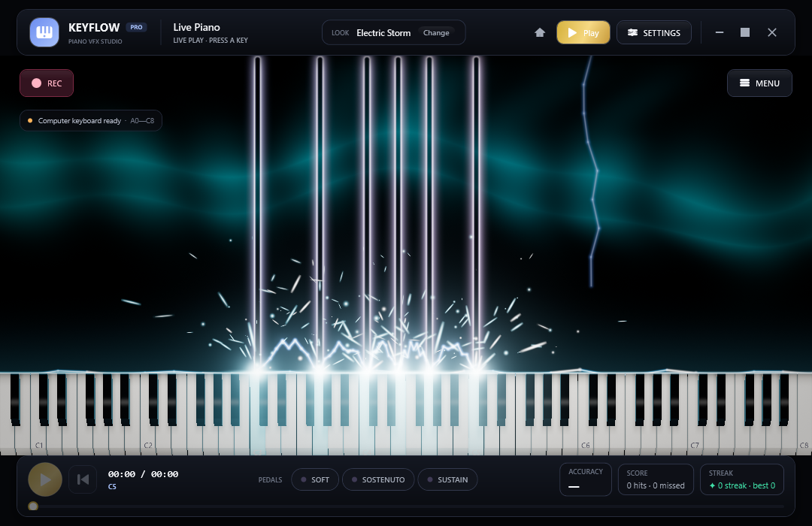Minimize the KeyFlow window

coord(720,32)
